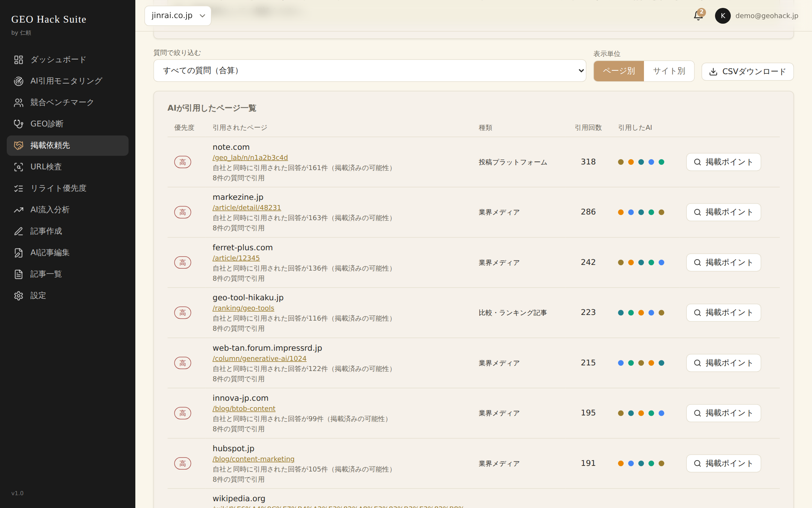Click the 記事作成 pencil icon
This screenshot has width=812, height=508.
[x=18, y=231]
